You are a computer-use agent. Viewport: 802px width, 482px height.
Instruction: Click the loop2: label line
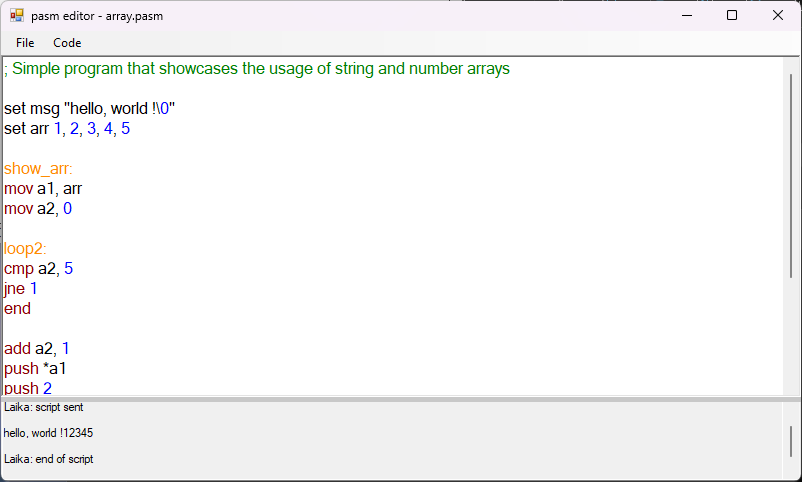pos(26,249)
